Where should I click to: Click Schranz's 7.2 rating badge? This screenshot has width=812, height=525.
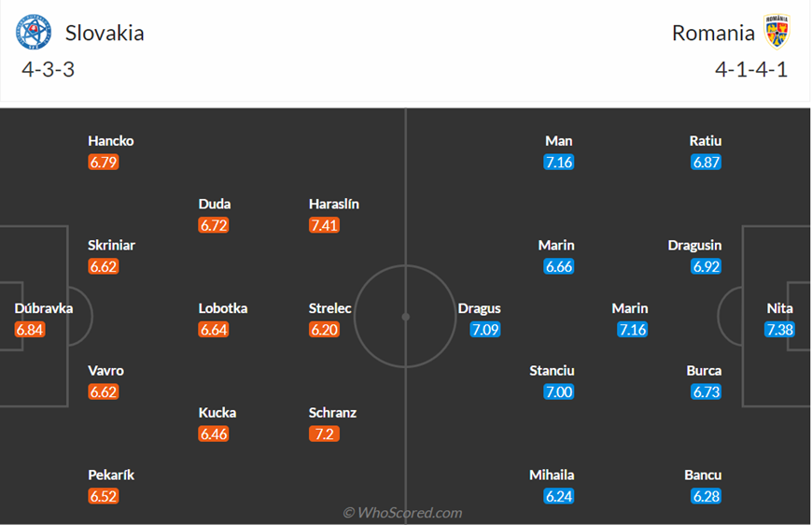324,433
